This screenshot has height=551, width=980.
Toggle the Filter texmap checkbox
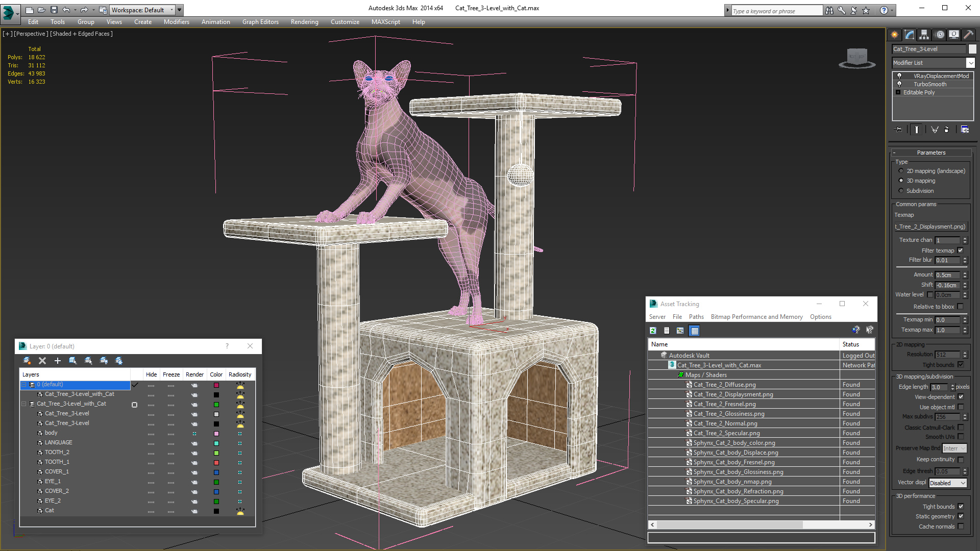click(961, 251)
